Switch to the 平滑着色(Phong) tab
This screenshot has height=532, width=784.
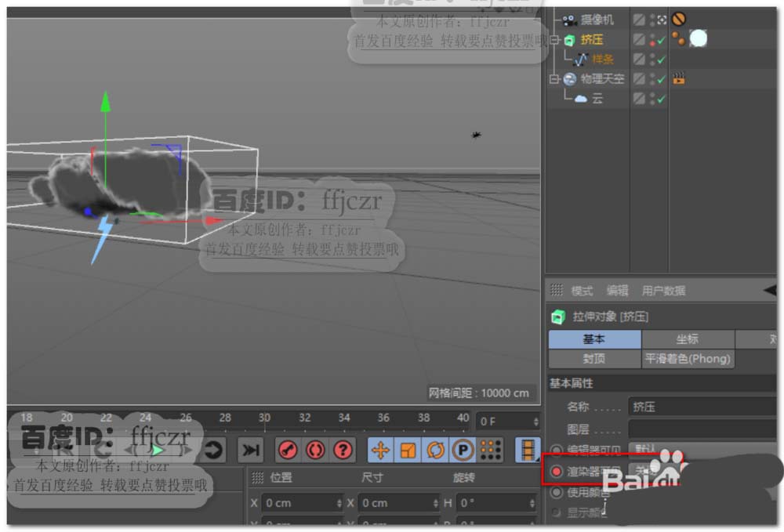pos(688,359)
